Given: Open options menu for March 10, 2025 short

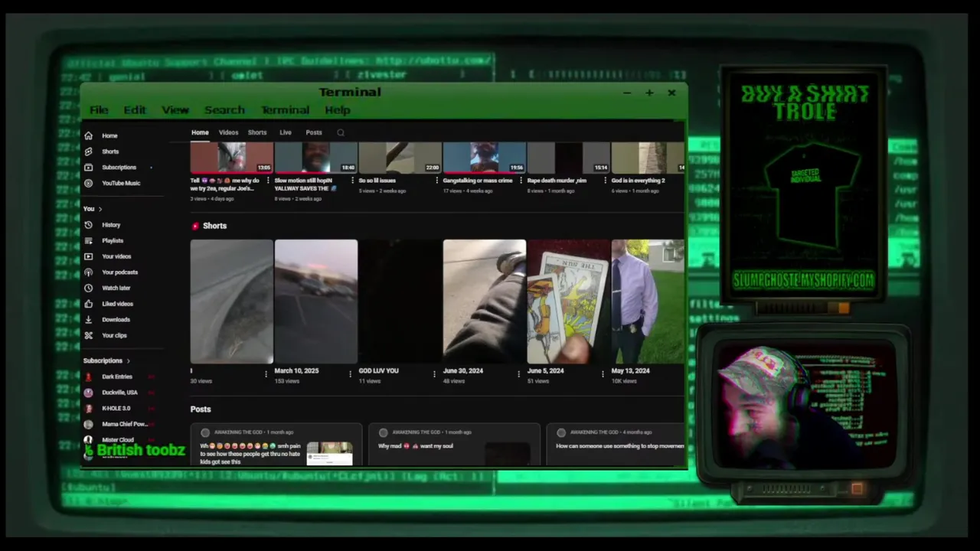Looking at the screenshot, I should 350,374.
